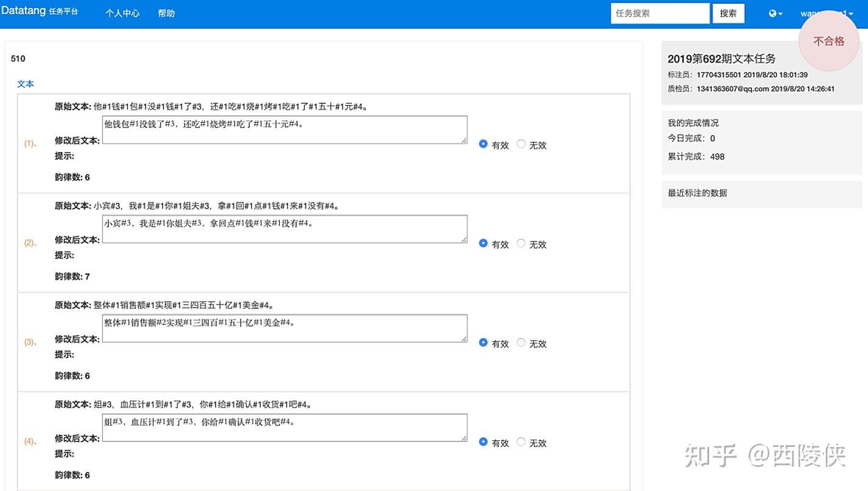The width and height of the screenshot is (868, 491).
Task: Click the 不合格 round badge
Action: pyautogui.click(x=829, y=41)
